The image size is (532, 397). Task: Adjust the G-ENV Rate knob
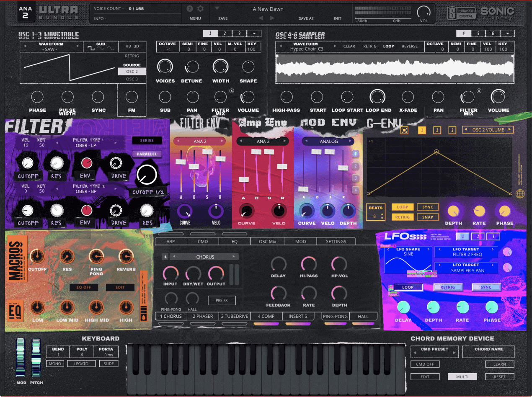point(479,211)
